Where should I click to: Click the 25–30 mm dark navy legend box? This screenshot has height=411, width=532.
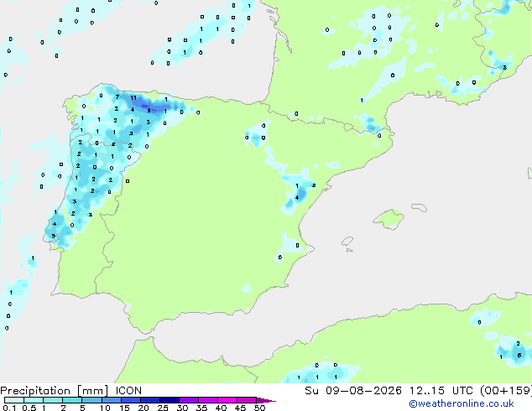[170, 400]
